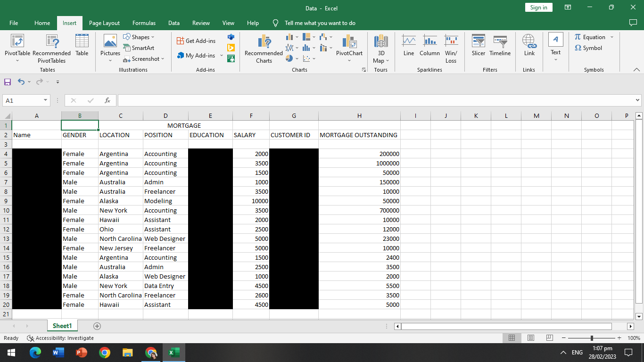Open the Formulas tab
The width and height of the screenshot is (644, 362).
pos(144,23)
